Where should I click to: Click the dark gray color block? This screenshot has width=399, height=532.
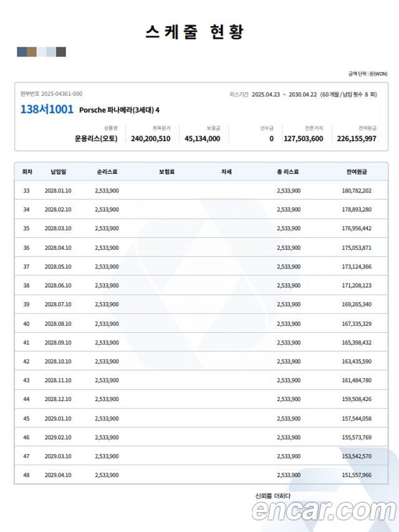pyautogui.click(x=61, y=52)
